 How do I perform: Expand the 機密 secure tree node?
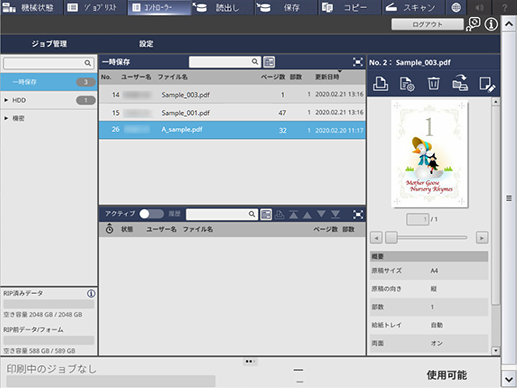[6, 118]
